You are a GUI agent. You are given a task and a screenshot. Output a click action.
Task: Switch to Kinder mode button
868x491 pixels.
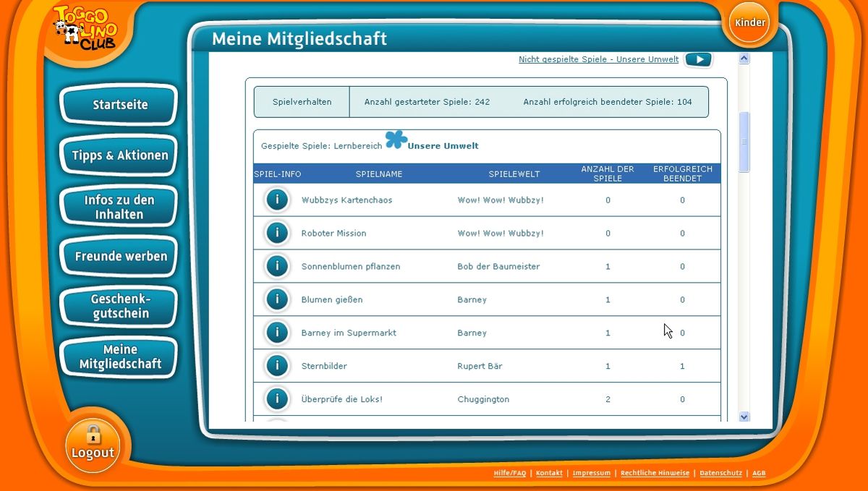coord(749,22)
